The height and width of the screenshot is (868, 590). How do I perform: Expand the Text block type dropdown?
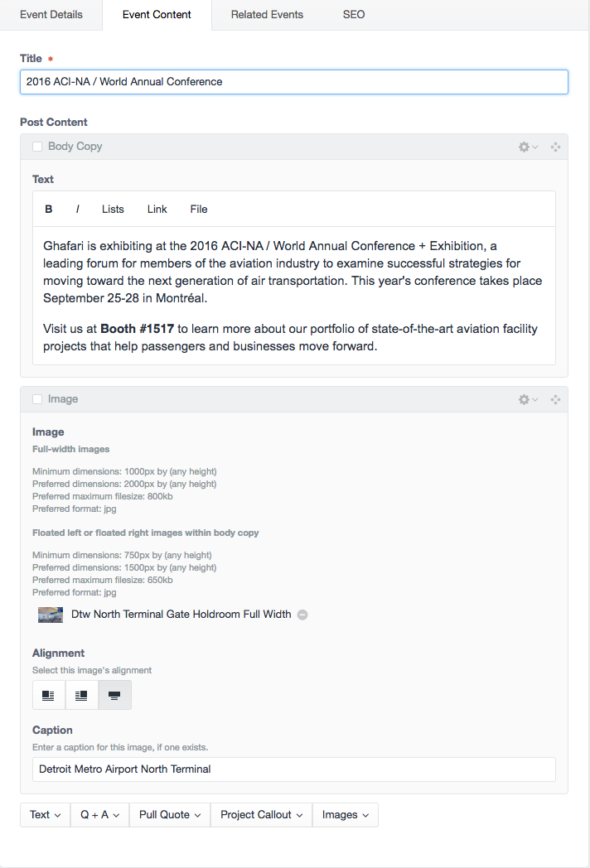click(x=46, y=815)
